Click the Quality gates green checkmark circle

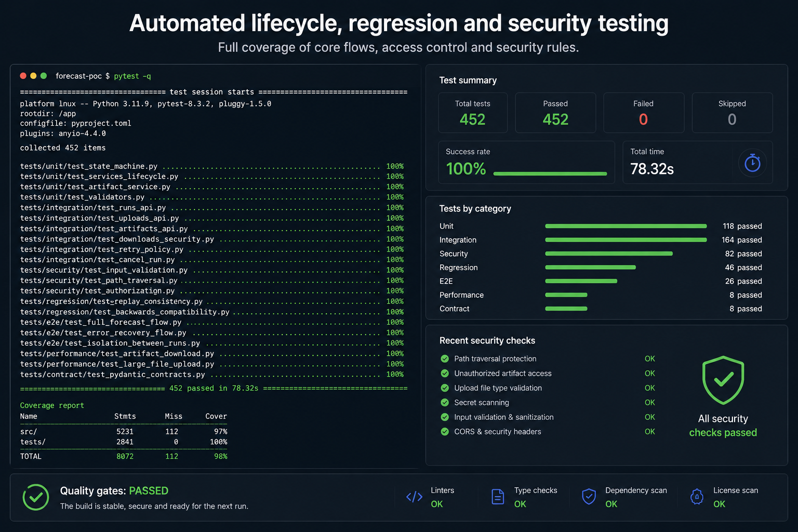click(36, 497)
